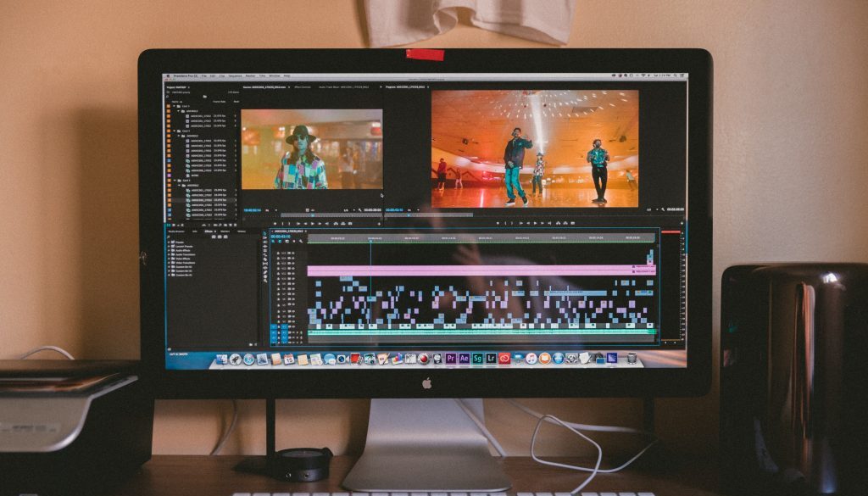Image resolution: width=868 pixels, height=496 pixels.
Task: Open the Sequence menu in the menu bar
Action: coord(236,75)
